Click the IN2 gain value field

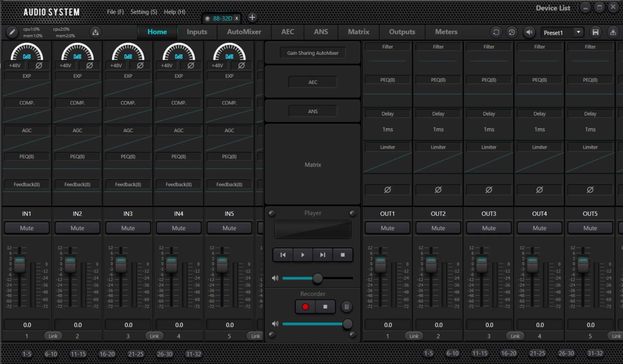78,325
